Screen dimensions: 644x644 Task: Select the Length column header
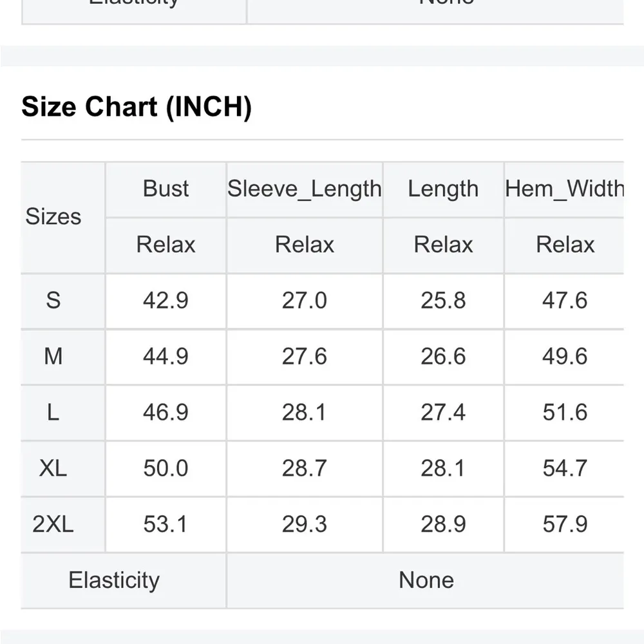(x=443, y=189)
